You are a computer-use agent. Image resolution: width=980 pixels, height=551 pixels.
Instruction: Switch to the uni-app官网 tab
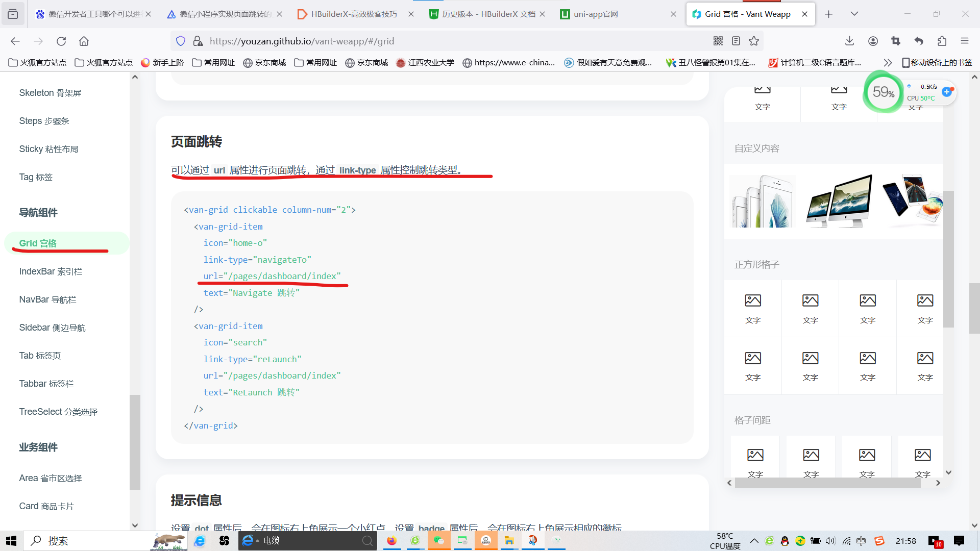(595, 14)
